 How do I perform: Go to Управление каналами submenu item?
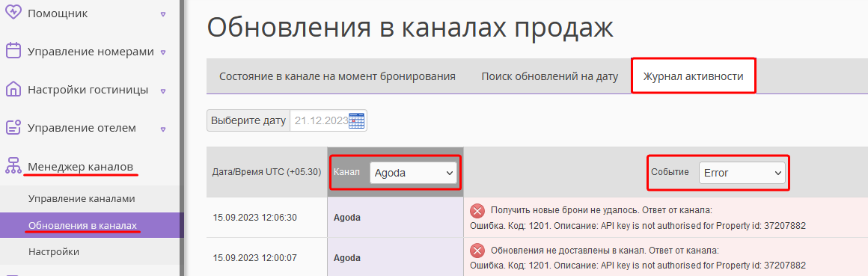[82, 198]
